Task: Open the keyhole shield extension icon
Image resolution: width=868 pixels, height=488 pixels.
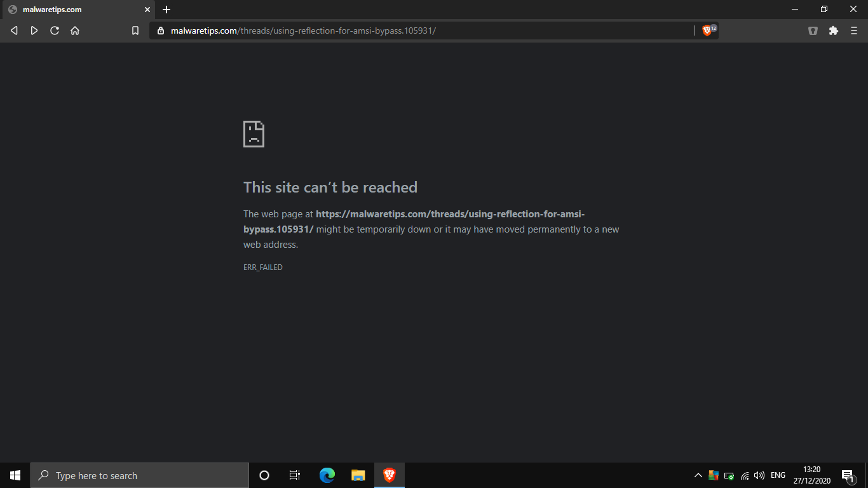Action: tap(813, 30)
